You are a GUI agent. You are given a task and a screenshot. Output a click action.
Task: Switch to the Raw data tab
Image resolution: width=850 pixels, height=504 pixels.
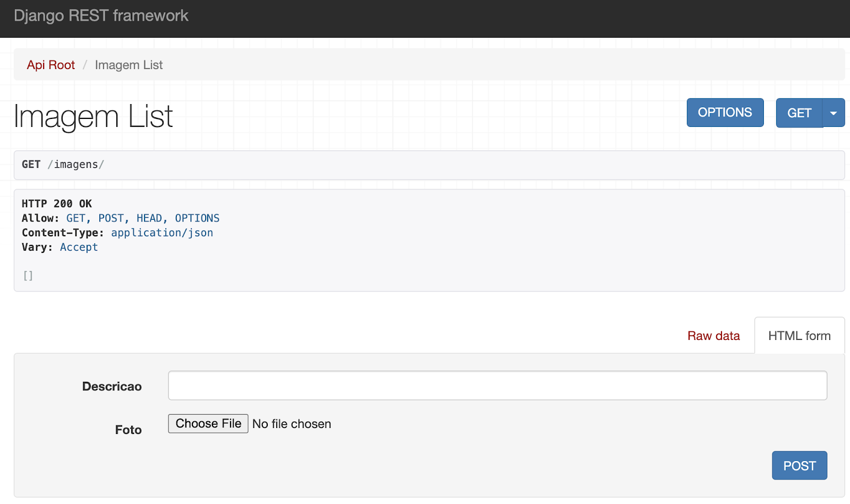point(713,336)
